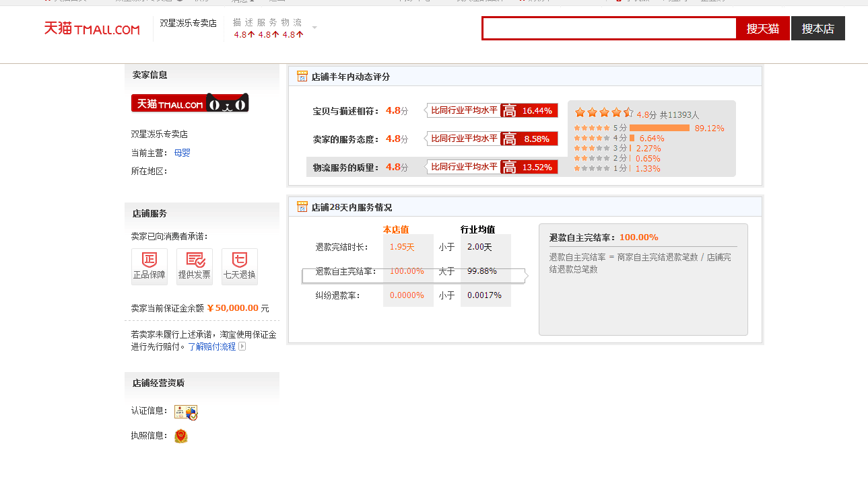The image size is (868, 477).
Task: Select the 退款完结时长 row label
Action: tap(342, 247)
